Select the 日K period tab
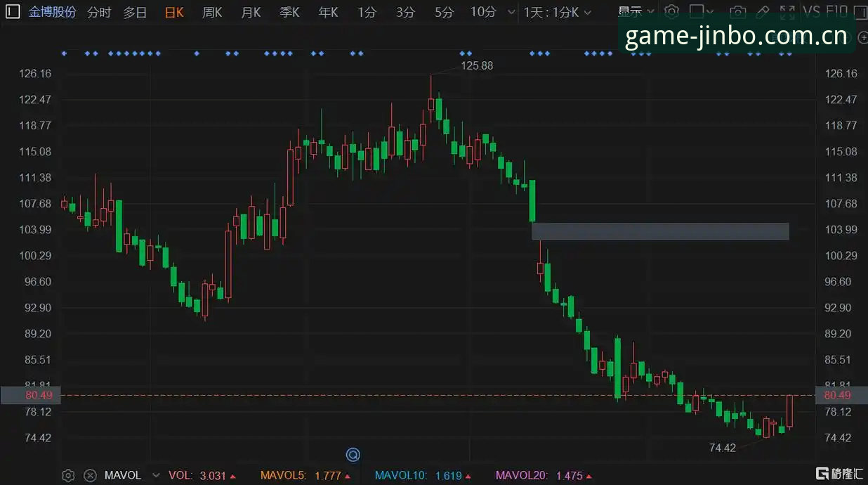Screen dimensions: 868x485 pyautogui.click(x=173, y=12)
